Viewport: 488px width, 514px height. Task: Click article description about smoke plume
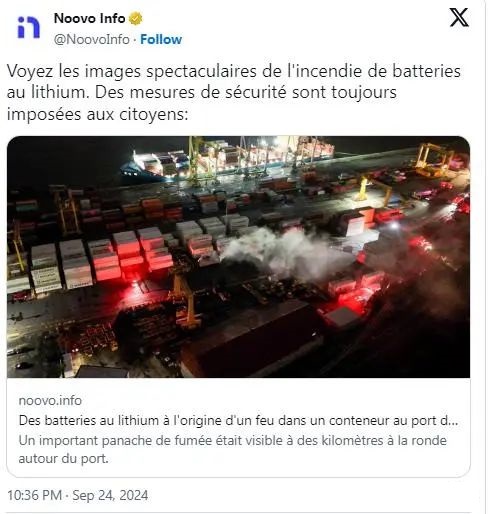tap(232, 449)
